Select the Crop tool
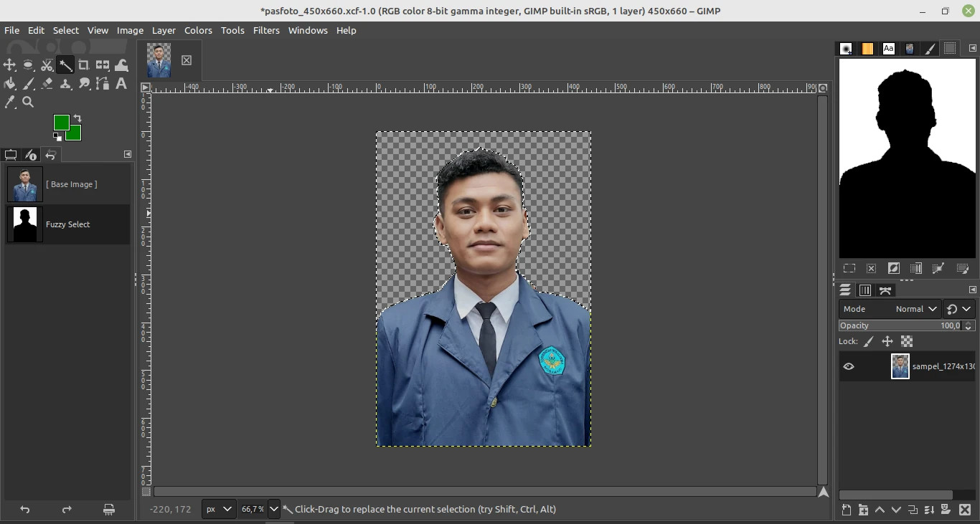Viewport: 980px width, 524px height. pos(84,65)
